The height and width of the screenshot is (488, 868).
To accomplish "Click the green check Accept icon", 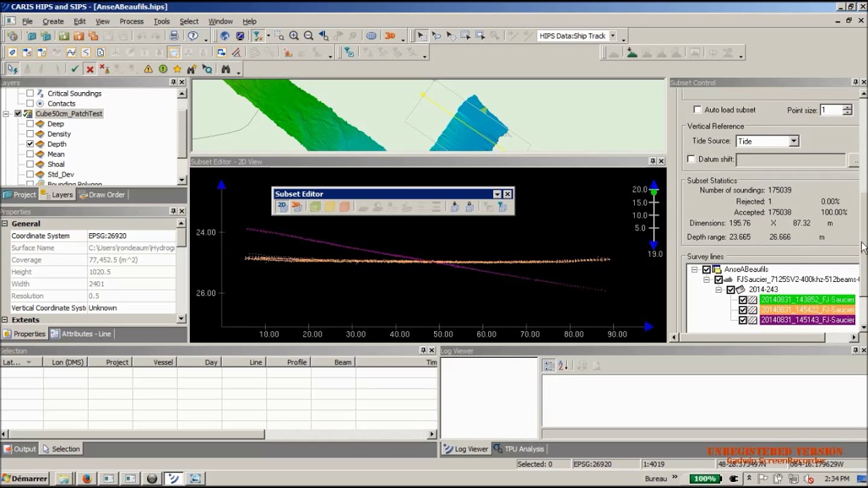I will [x=75, y=69].
